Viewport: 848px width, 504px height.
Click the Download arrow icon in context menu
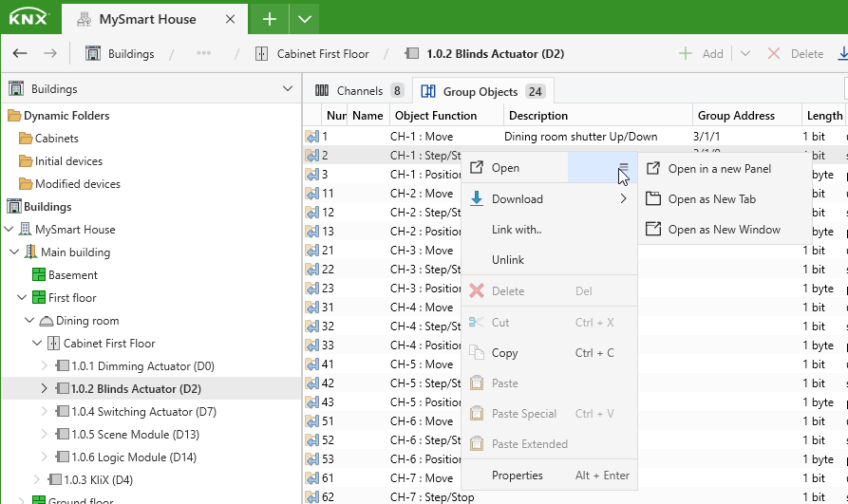pos(477,198)
